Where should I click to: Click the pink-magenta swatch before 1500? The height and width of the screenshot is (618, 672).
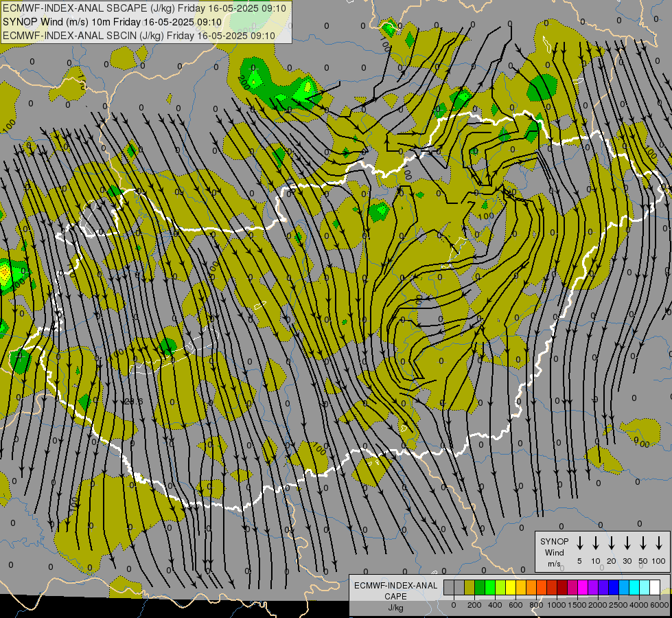click(572, 587)
